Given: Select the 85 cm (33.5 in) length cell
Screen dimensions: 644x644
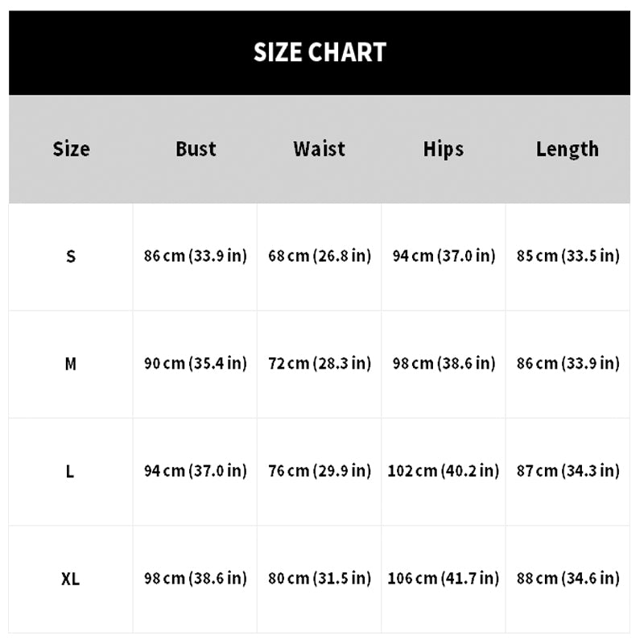Looking at the screenshot, I should (568, 256).
